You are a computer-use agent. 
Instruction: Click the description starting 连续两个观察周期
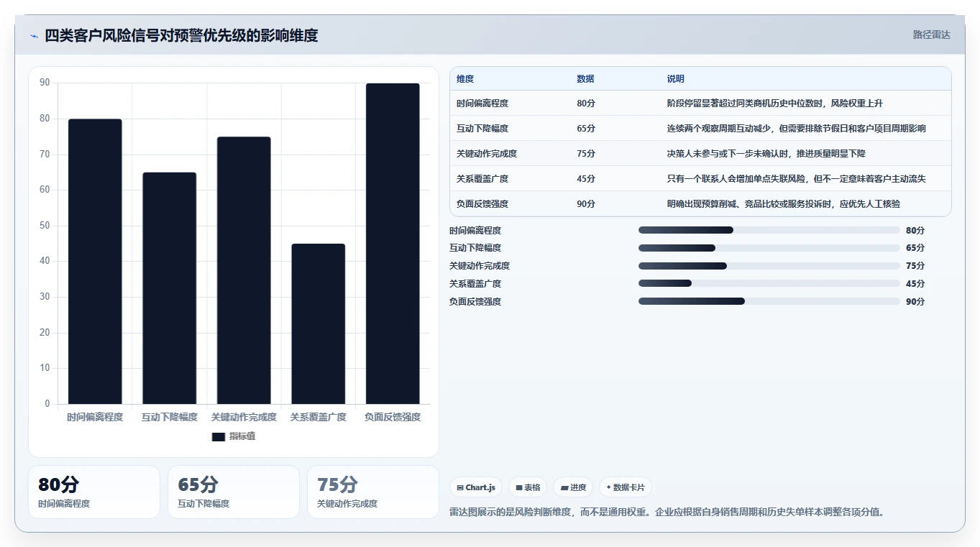pyautogui.click(x=797, y=129)
